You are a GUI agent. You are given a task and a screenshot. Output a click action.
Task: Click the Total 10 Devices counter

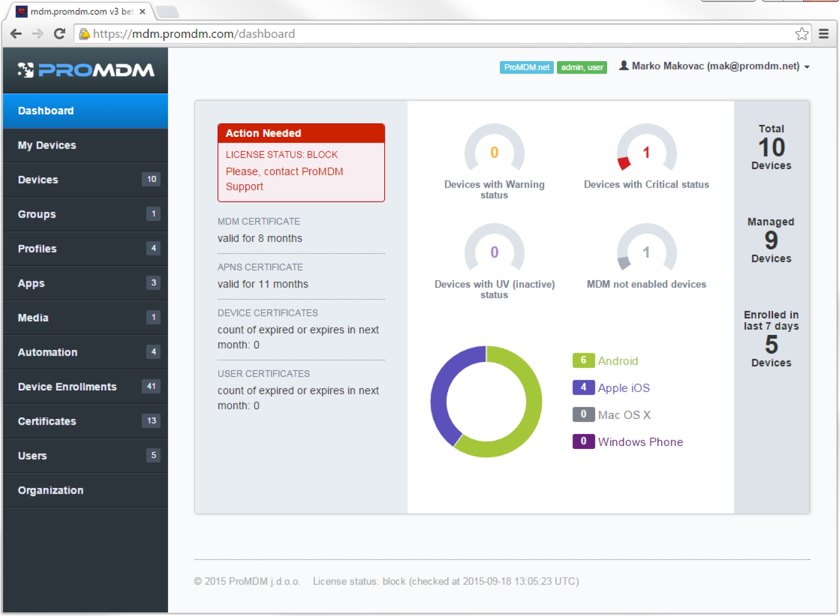(x=772, y=147)
